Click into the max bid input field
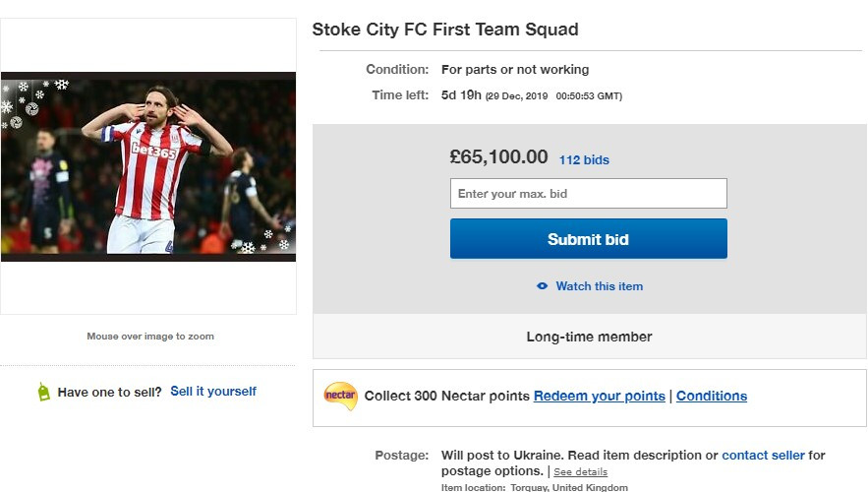This screenshot has width=868, height=492. click(x=589, y=194)
